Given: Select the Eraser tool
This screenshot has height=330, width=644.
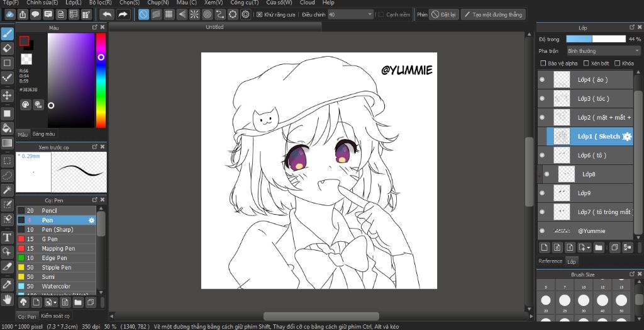Looking at the screenshot, I should click(7, 48).
